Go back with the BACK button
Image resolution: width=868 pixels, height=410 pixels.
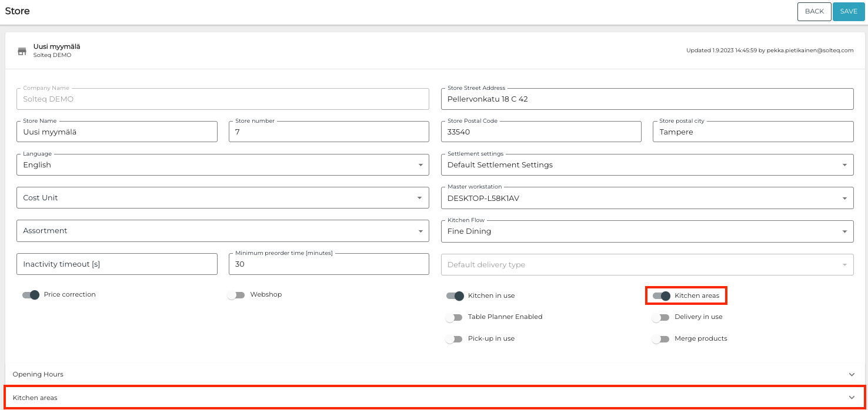tap(814, 12)
